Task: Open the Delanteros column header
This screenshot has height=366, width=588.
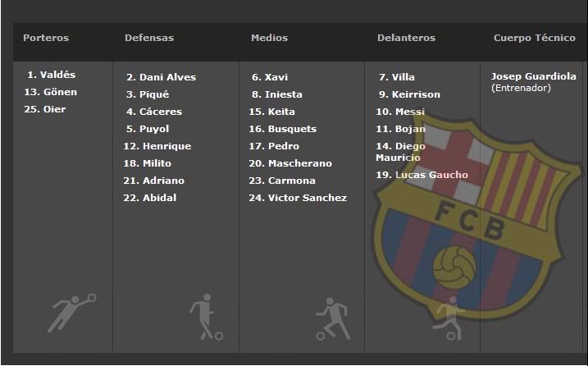Action: (406, 38)
